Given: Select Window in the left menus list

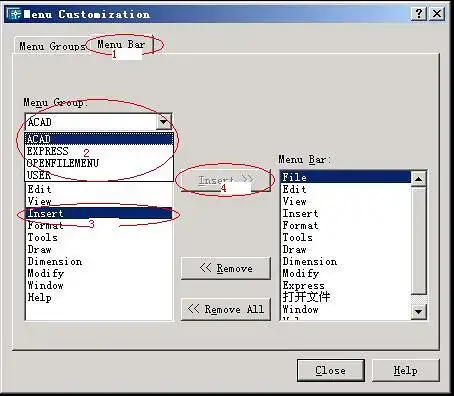Looking at the screenshot, I should point(99,285).
